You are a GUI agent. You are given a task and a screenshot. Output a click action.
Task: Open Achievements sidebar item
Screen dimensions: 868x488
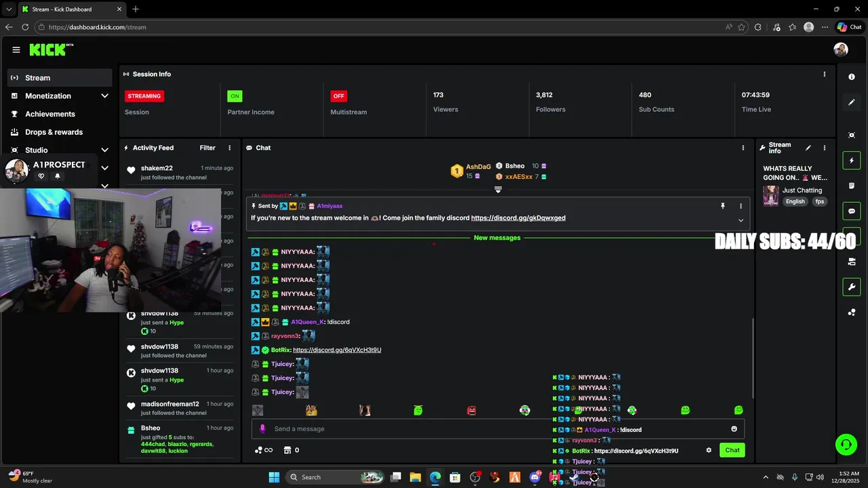tap(60, 114)
